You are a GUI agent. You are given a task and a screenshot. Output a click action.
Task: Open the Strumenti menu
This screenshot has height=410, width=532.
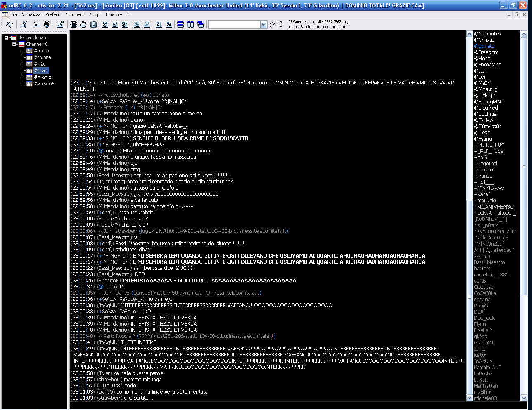(x=75, y=14)
